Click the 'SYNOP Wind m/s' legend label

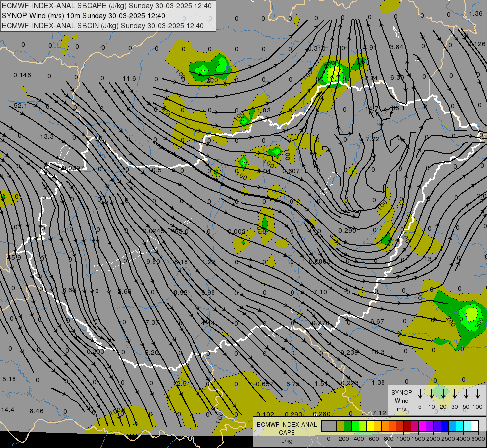(401, 400)
